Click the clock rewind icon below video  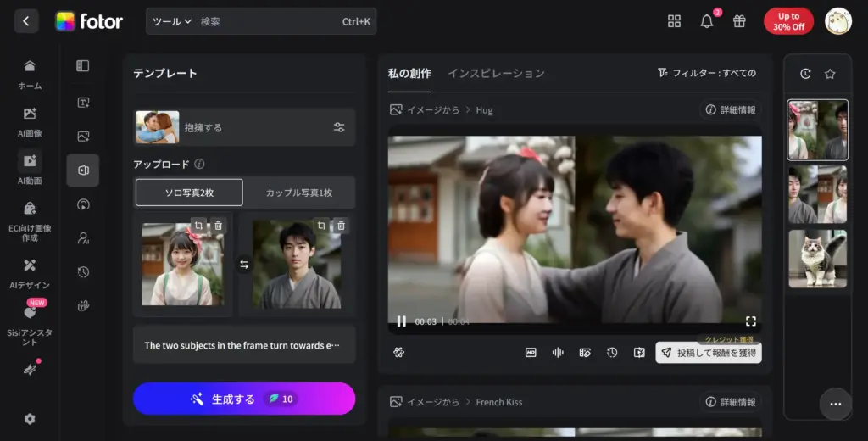click(x=612, y=352)
